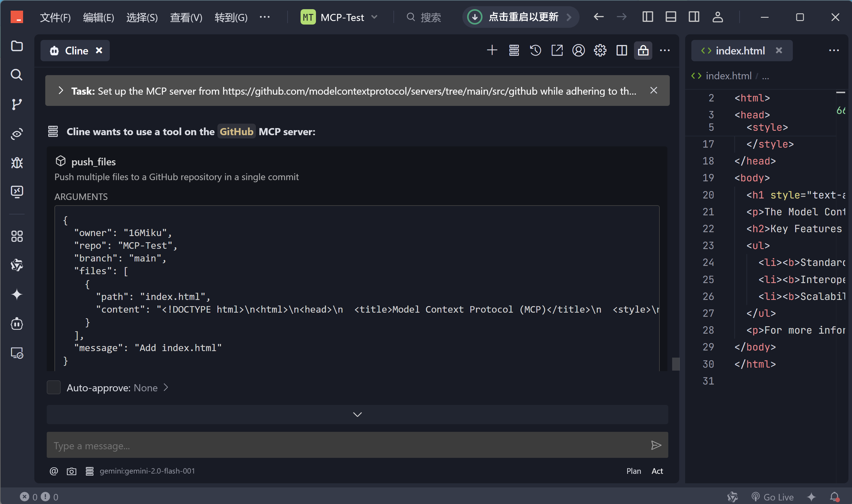
Task: Check the Auto-approve checkbox
Action: pos(54,387)
